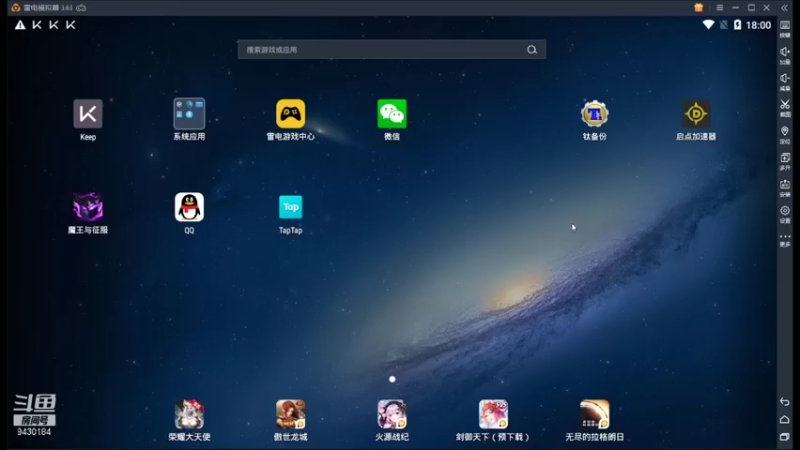This screenshot has width=800, height=450.
Task: Open the 系统应用 folder
Action: 189,114
